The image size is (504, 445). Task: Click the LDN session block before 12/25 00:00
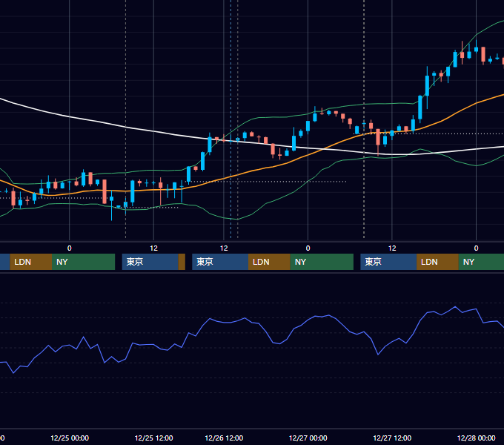click(x=31, y=262)
